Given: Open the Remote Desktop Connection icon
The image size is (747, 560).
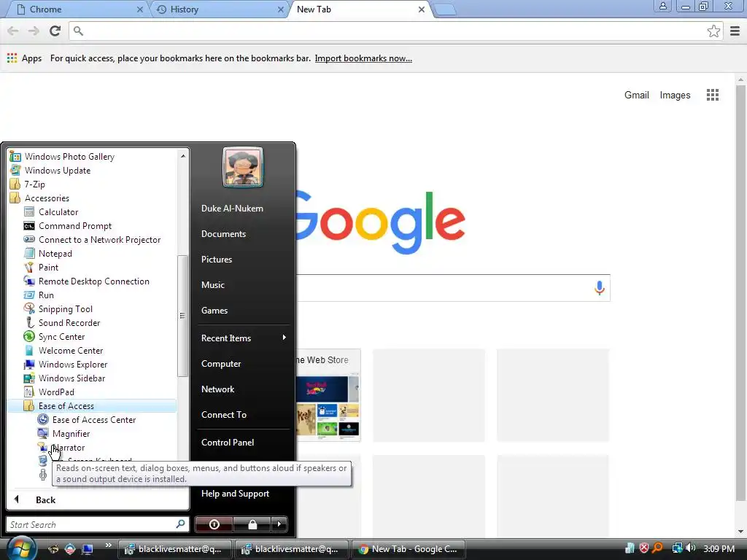Looking at the screenshot, I should (29, 281).
